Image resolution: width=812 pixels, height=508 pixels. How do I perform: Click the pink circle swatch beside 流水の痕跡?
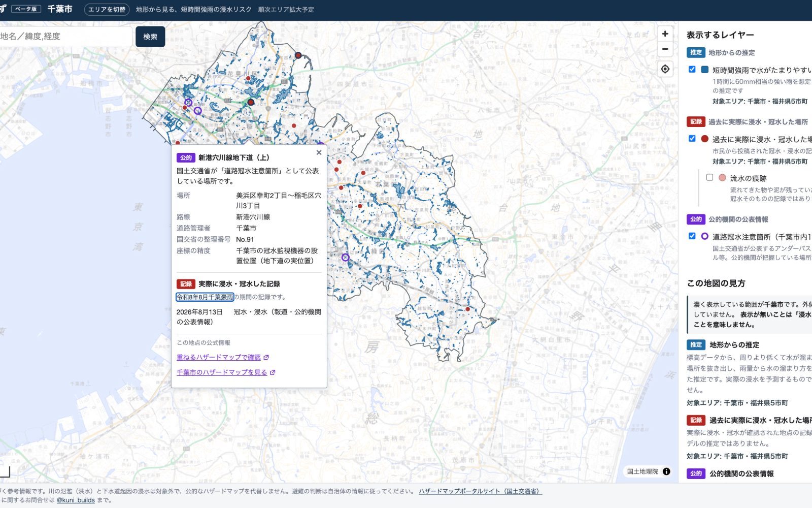722,178
